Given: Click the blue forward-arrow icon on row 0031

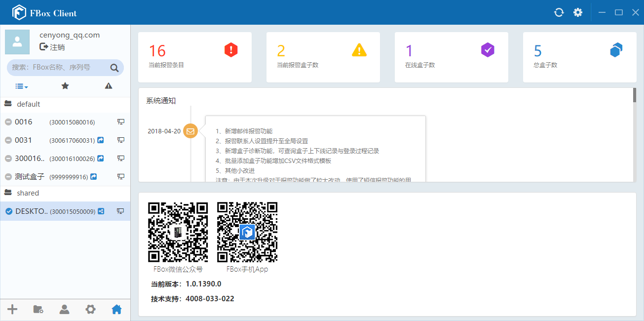Looking at the screenshot, I should pyautogui.click(x=101, y=140).
